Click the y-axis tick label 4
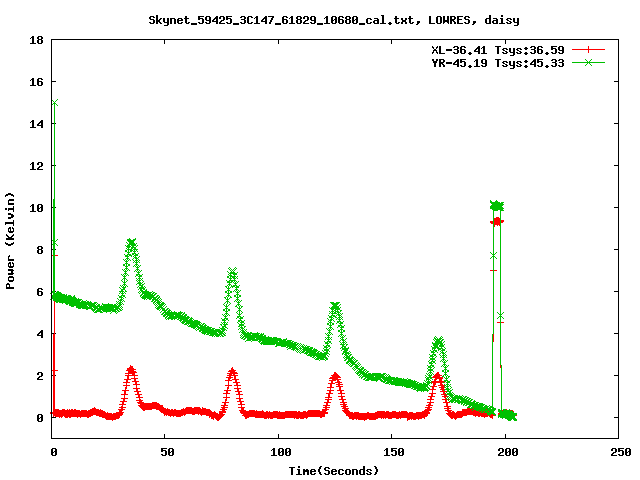The image size is (640, 480). (40, 334)
